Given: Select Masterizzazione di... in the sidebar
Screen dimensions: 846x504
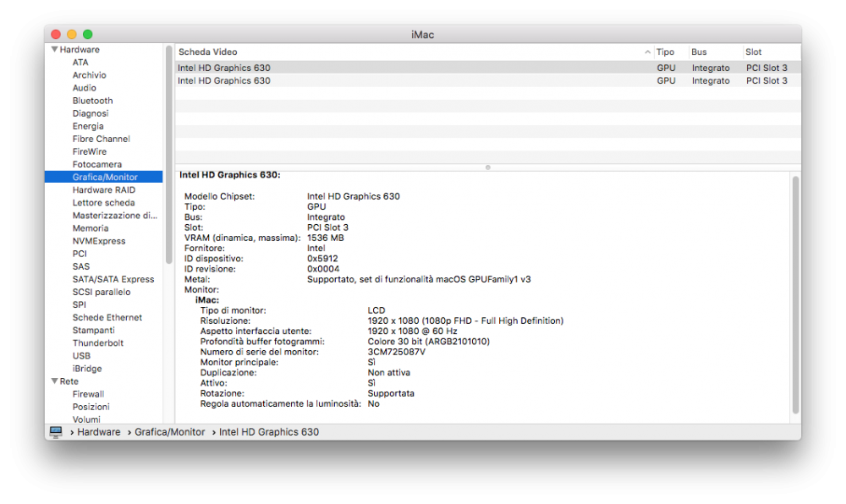Looking at the screenshot, I should click(x=115, y=216).
